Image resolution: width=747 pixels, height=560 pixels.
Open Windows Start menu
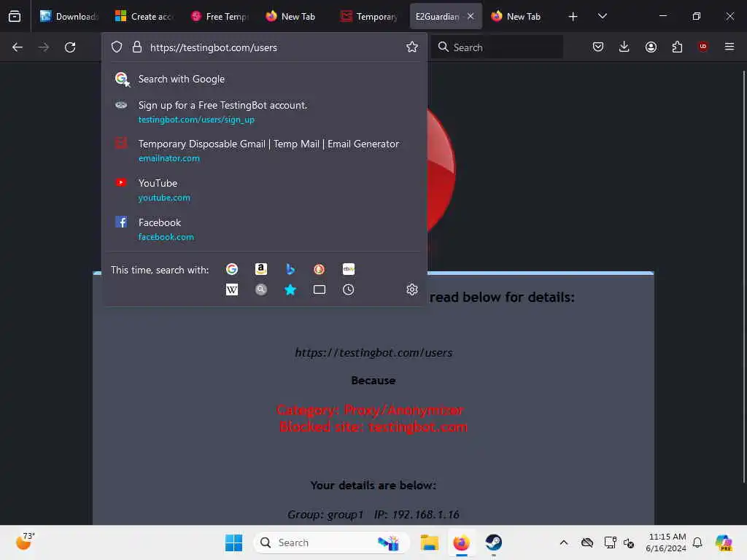point(233,542)
